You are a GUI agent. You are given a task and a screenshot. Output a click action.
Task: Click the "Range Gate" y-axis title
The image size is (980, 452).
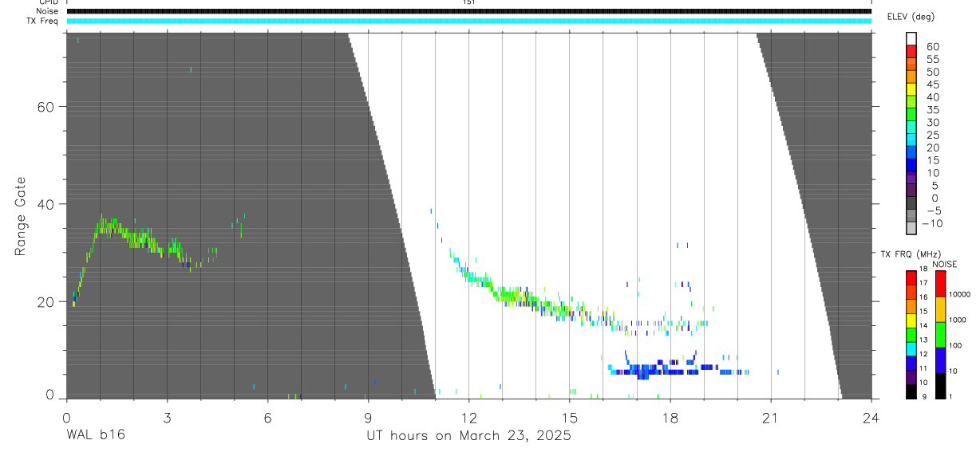pyautogui.click(x=21, y=217)
